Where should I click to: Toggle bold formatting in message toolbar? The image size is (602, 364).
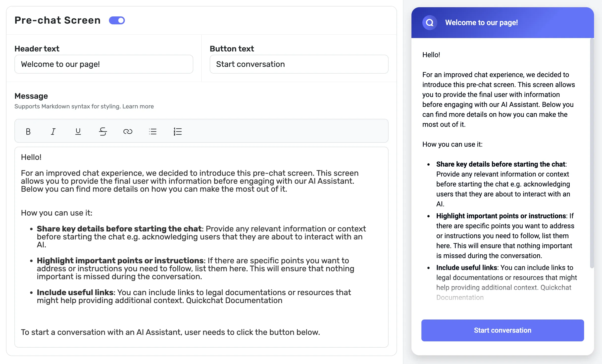coord(28,131)
